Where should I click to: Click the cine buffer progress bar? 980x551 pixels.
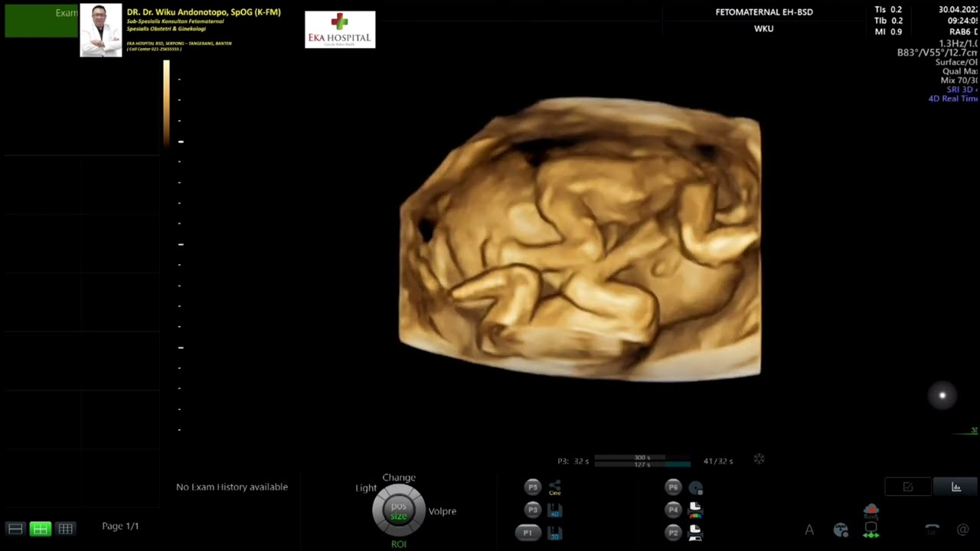[642, 461]
